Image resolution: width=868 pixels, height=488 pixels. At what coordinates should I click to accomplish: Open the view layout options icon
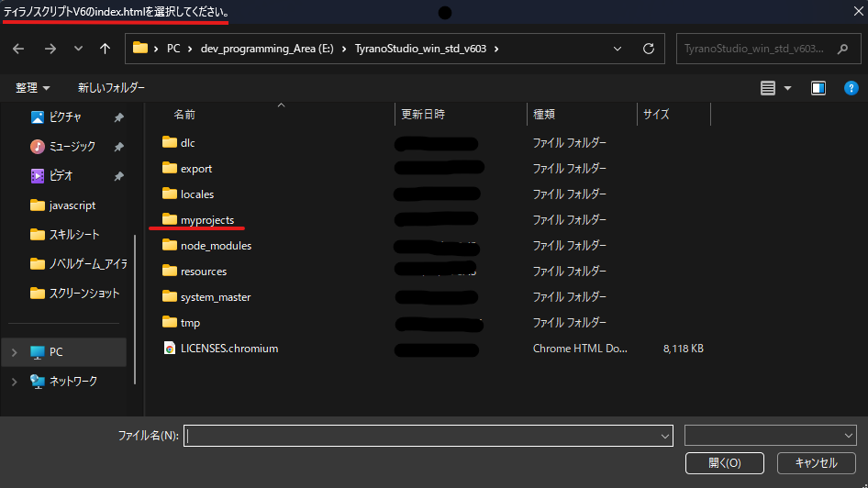coord(768,88)
